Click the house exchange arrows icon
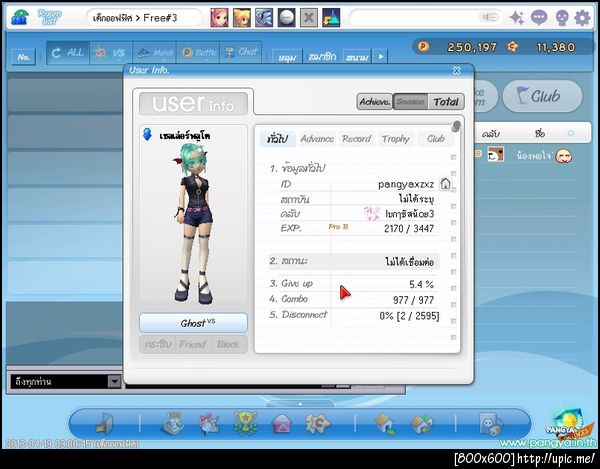Image resolution: width=600 pixels, height=469 pixels. click(x=422, y=424)
